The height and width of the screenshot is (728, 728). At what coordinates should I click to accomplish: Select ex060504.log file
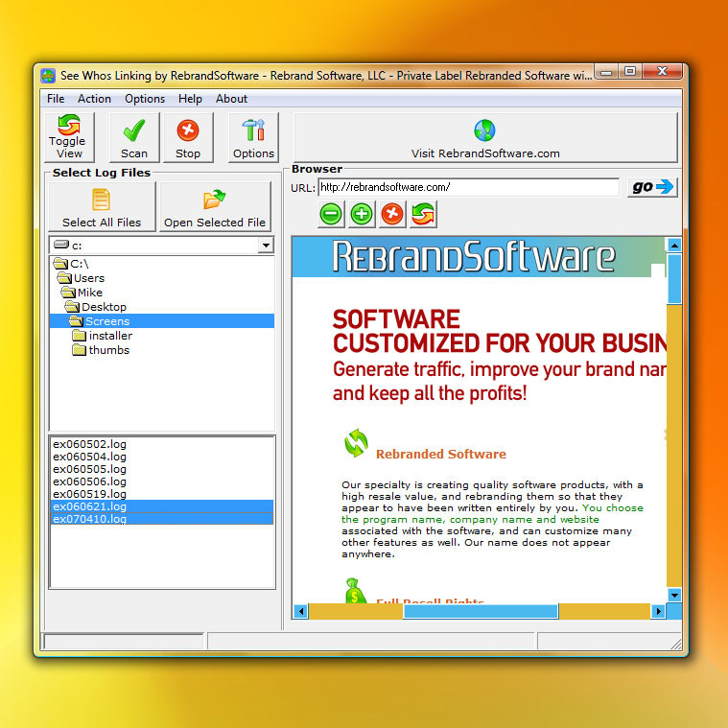(89, 457)
